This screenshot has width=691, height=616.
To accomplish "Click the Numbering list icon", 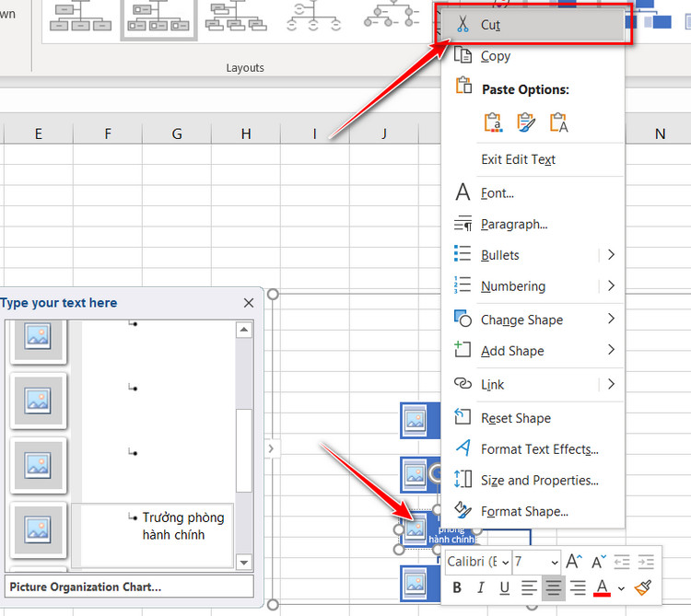I will point(463,285).
